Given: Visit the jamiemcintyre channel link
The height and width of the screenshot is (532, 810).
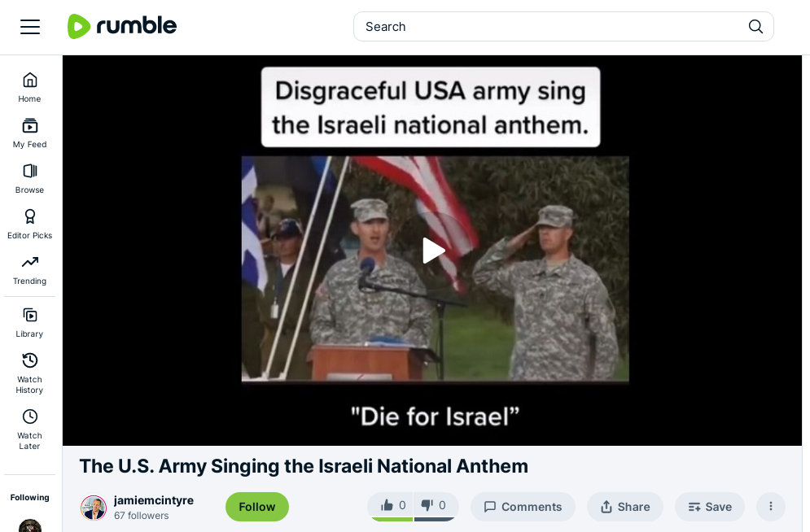Looking at the screenshot, I should [153, 500].
